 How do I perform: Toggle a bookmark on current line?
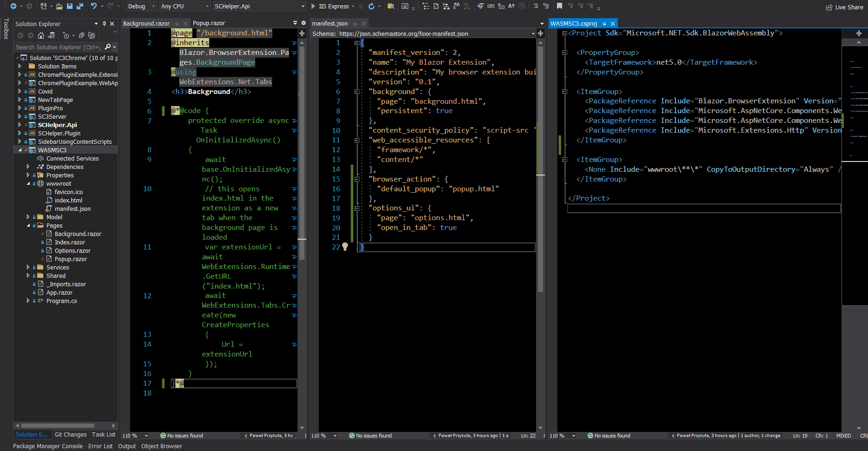pos(560,6)
